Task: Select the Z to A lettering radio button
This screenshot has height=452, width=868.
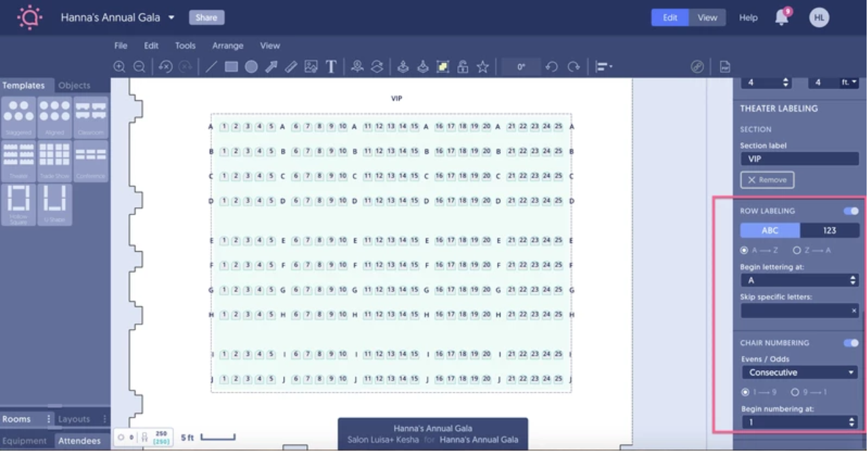Action: (x=797, y=250)
